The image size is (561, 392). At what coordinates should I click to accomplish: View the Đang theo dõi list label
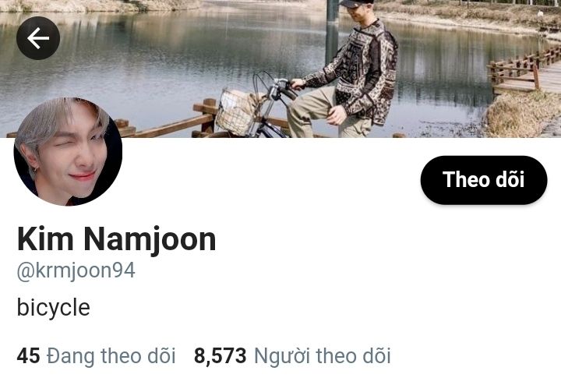click(x=111, y=356)
